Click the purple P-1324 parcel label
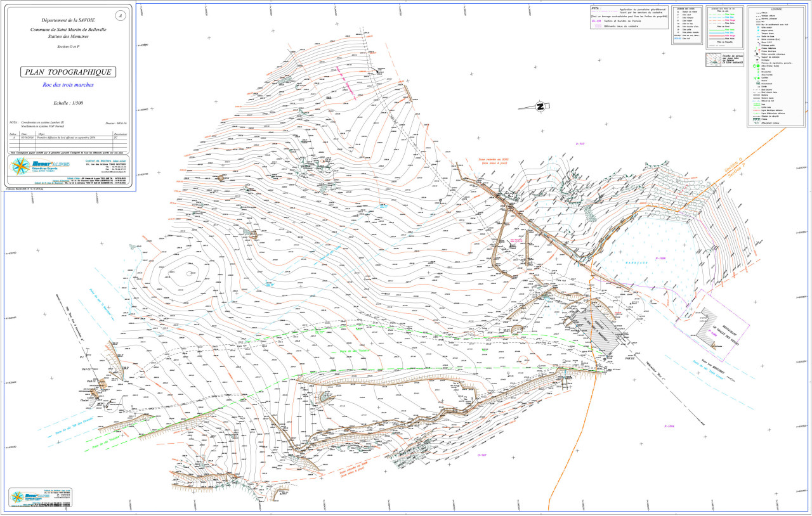Screen dimensions: 812x516 [x=668, y=426]
